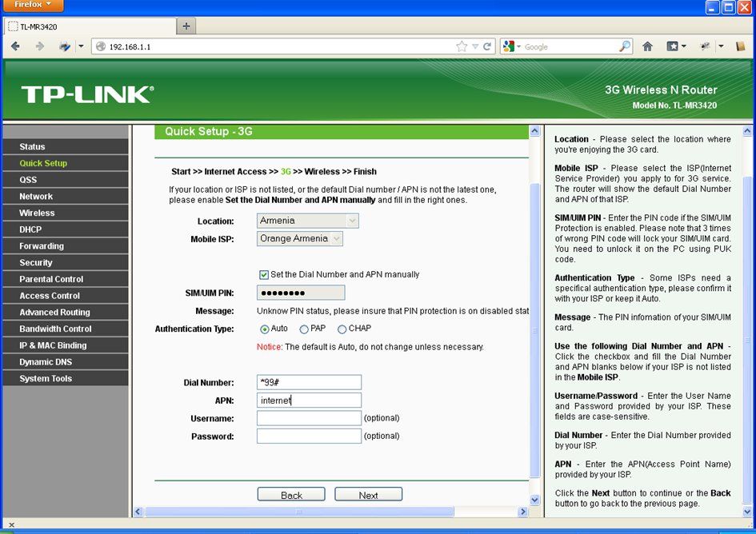Click the Username input field

tap(309, 418)
